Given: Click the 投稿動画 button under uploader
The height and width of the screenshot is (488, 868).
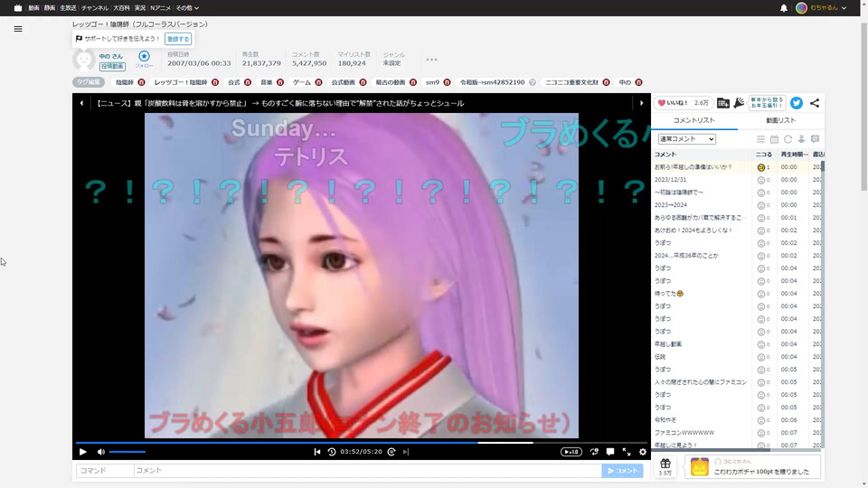Looking at the screenshot, I should (112, 66).
